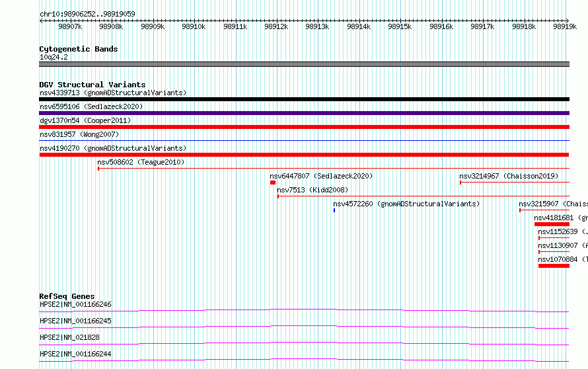Click the small red nsv6447807 variant block
588x369 pixels.
tap(273, 183)
